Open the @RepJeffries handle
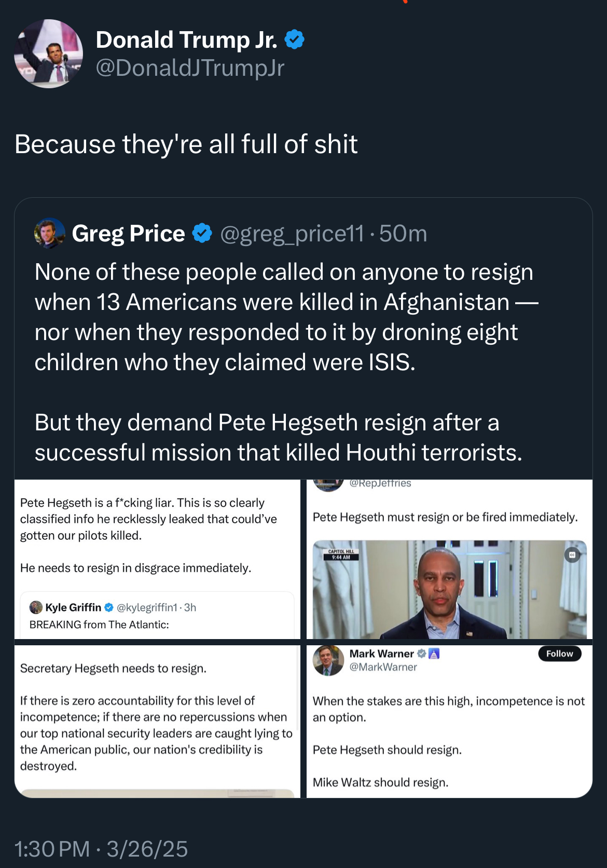Viewport: 607px width, 868px height. tap(380, 483)
